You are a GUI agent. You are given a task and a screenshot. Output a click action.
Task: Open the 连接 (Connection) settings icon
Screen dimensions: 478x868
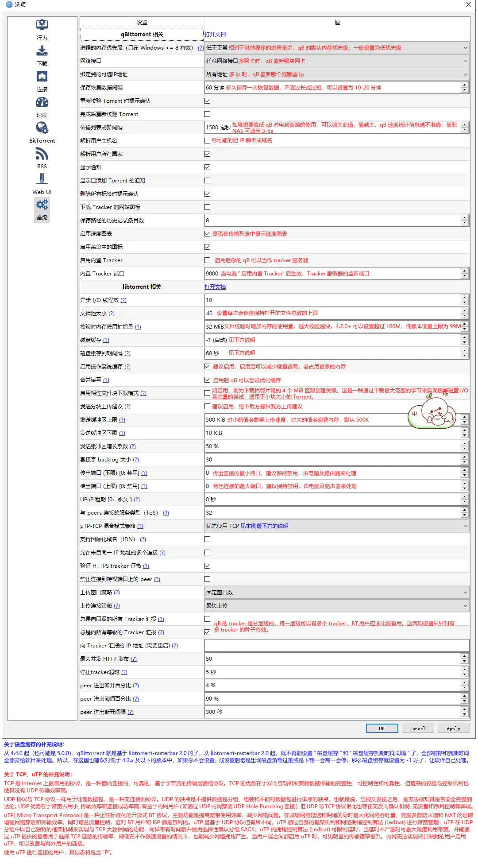pyautogui.click(x=42, y=76)
